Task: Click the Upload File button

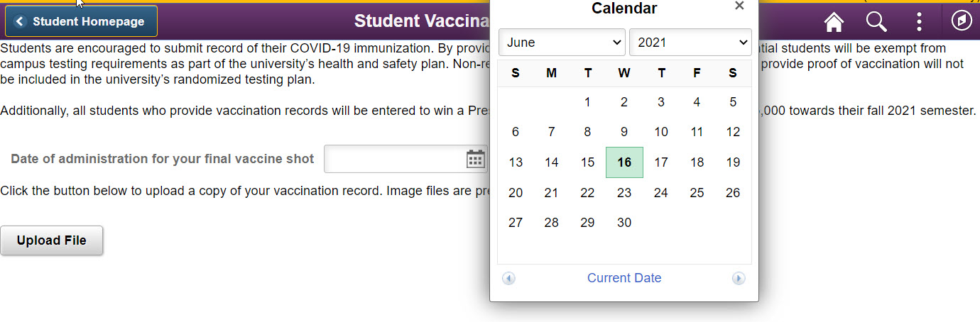Action: coord(52,240)
